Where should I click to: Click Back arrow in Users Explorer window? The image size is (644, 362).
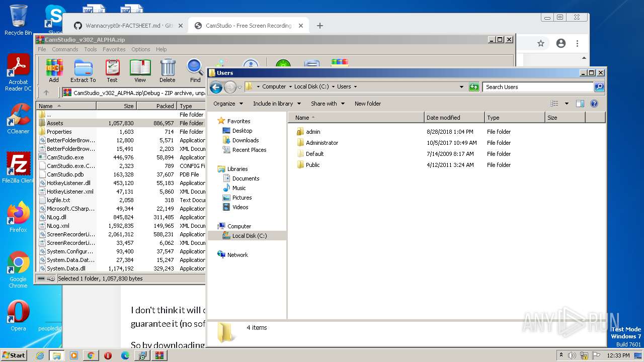point(216,87)
